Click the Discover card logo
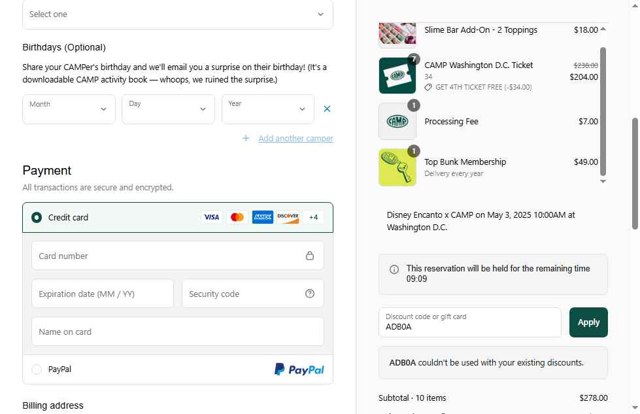This screenshot has width=640, height=414. (x=288, y=217)
